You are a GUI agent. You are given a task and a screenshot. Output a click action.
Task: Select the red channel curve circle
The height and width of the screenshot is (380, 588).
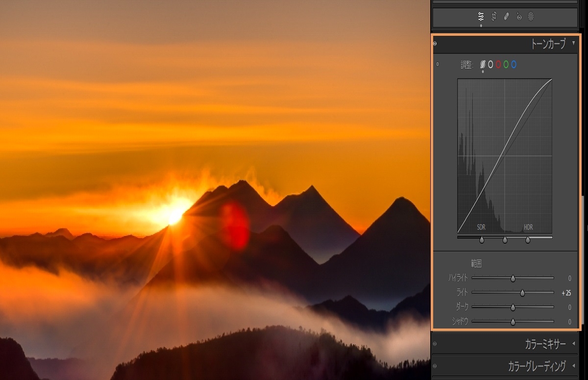click(498, 65)
